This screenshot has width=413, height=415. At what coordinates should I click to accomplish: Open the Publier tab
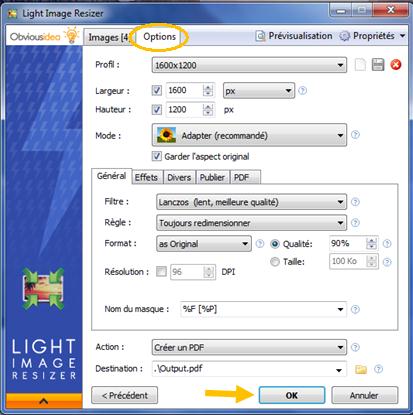(212, 177)
